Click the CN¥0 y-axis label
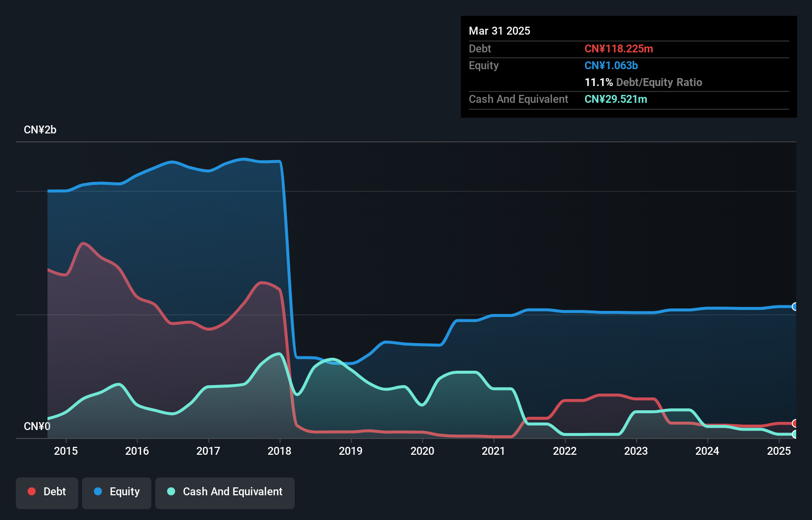The width and height of the screenshot is (812, 520). tap(37, 426)
